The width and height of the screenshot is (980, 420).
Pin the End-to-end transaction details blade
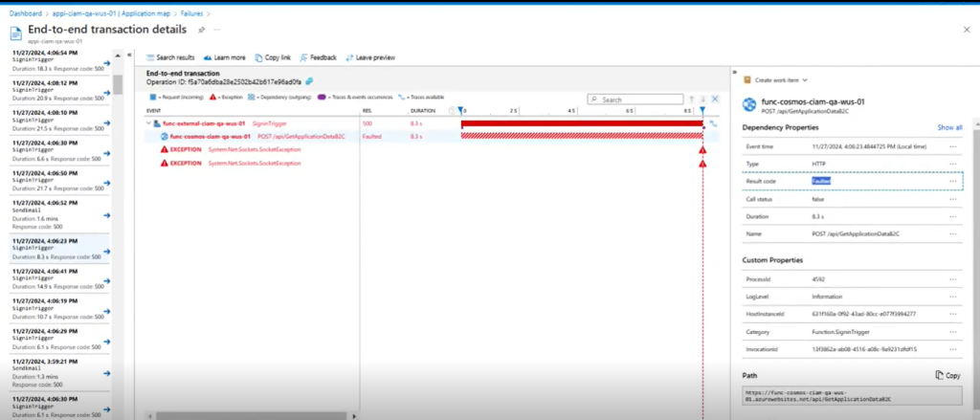click(x=201, y=30)
